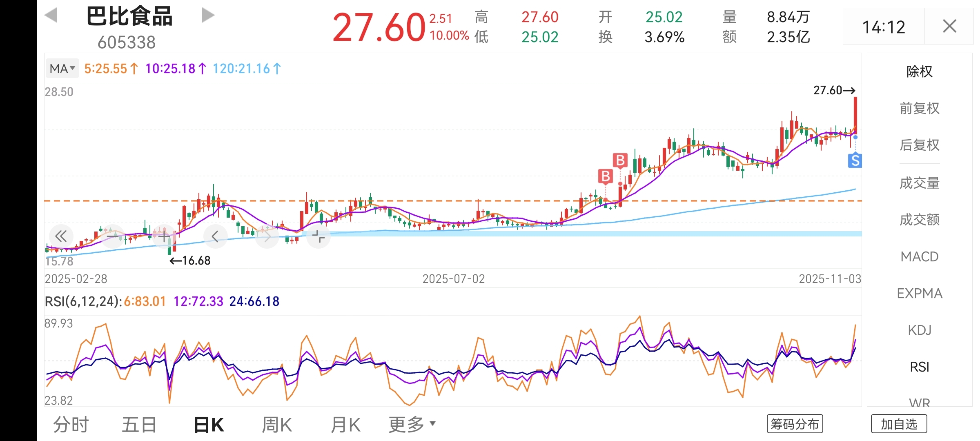
Task: Shift the chart right with single chevron
Action: (x=267, y=236)
